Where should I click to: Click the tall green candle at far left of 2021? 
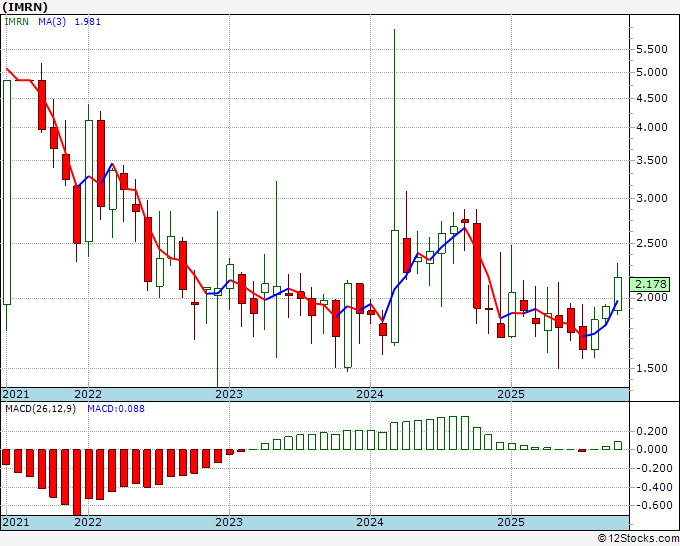[x=7, y=192]
